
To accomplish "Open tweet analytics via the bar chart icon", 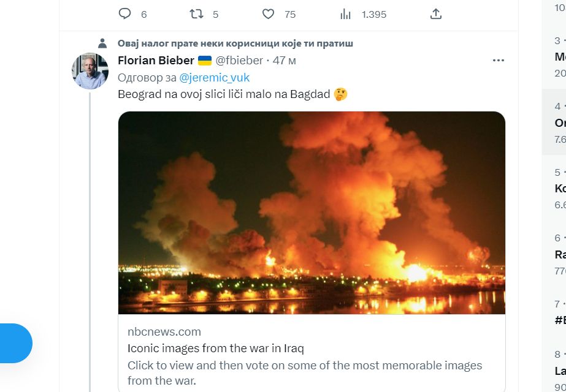I will pyautogui.click(x=346, y=13).
